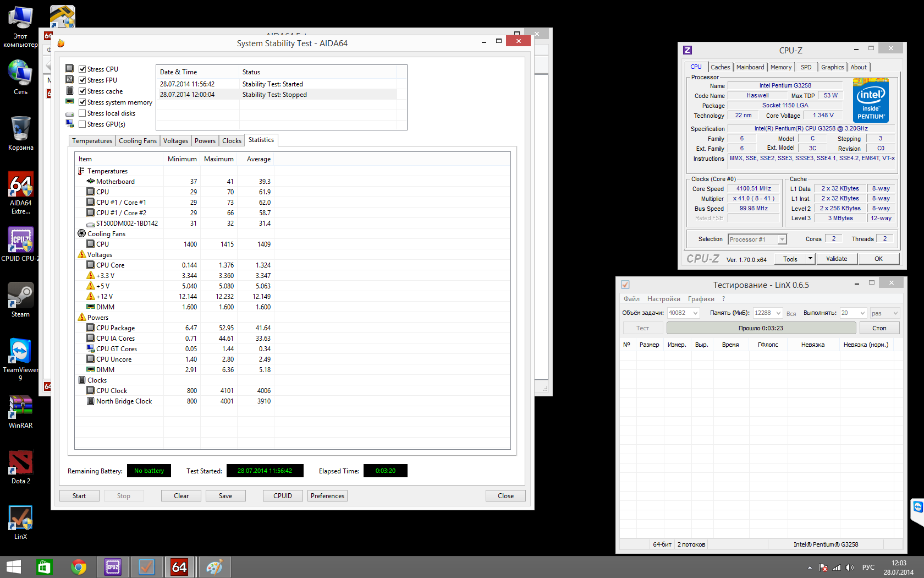Open the CPUID CPU-Z desktop shortcut
Viewport: 924px width, 578px height.
pos(20,244)
